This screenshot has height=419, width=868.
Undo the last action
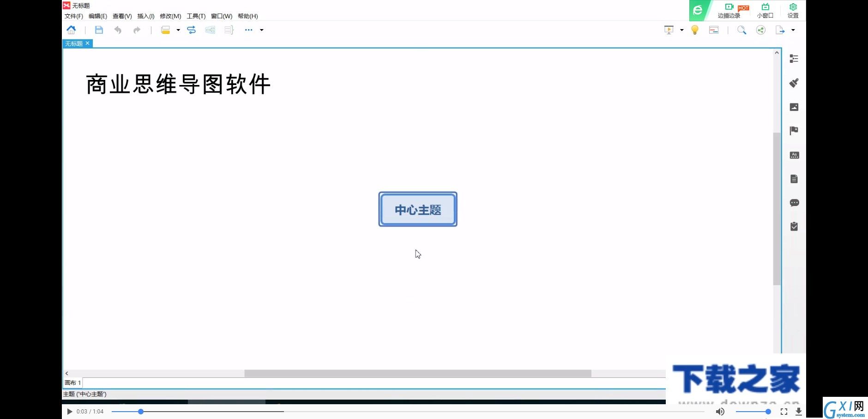(x=118, y=30)
